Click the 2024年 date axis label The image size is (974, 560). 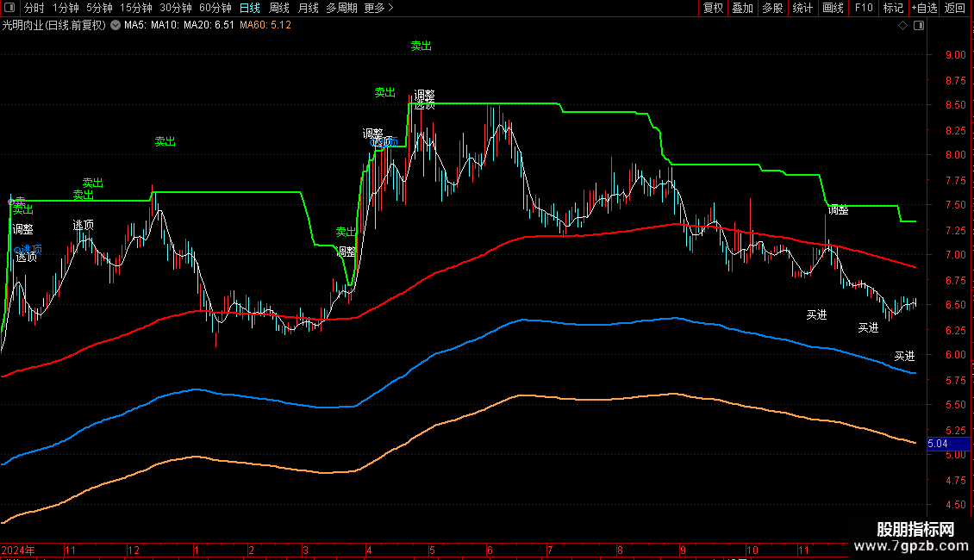click(18, 550)
